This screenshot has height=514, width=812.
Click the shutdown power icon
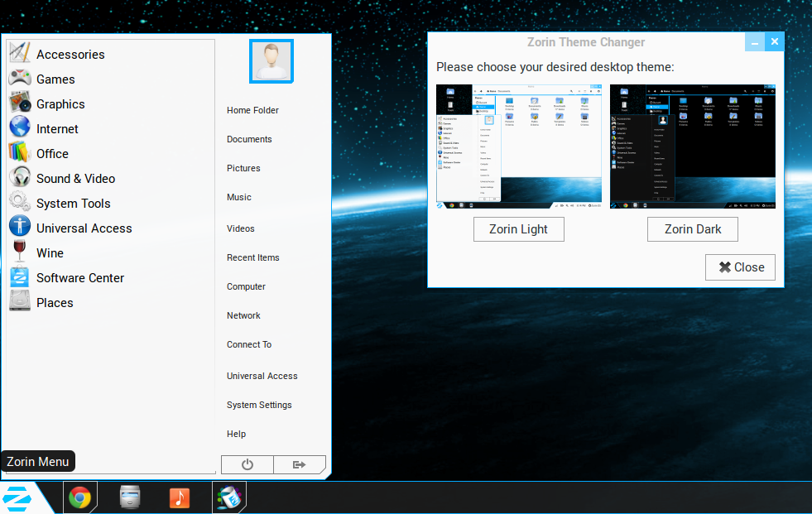(247, 464)
